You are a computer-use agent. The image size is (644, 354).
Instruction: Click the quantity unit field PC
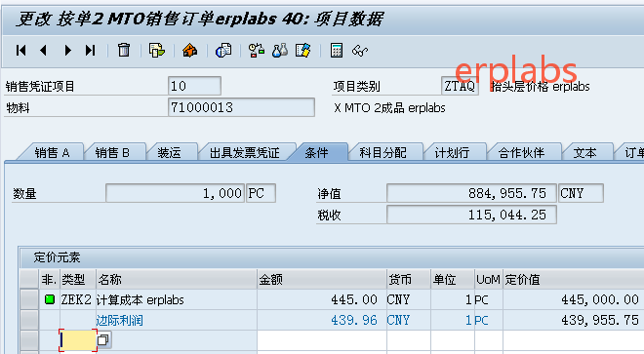pyautogui.click(x=261, y=193)
